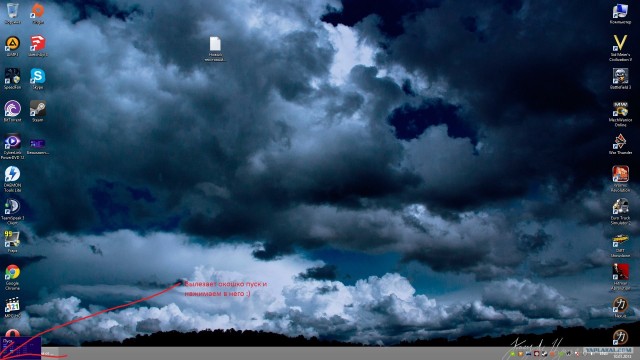Launch Google Chrome from the desktop
Screen dimensions: 640x360
[12, 277]
